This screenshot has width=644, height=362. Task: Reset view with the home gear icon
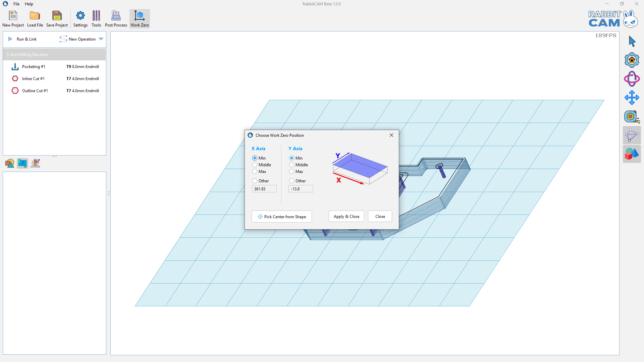tap(632, 60)
